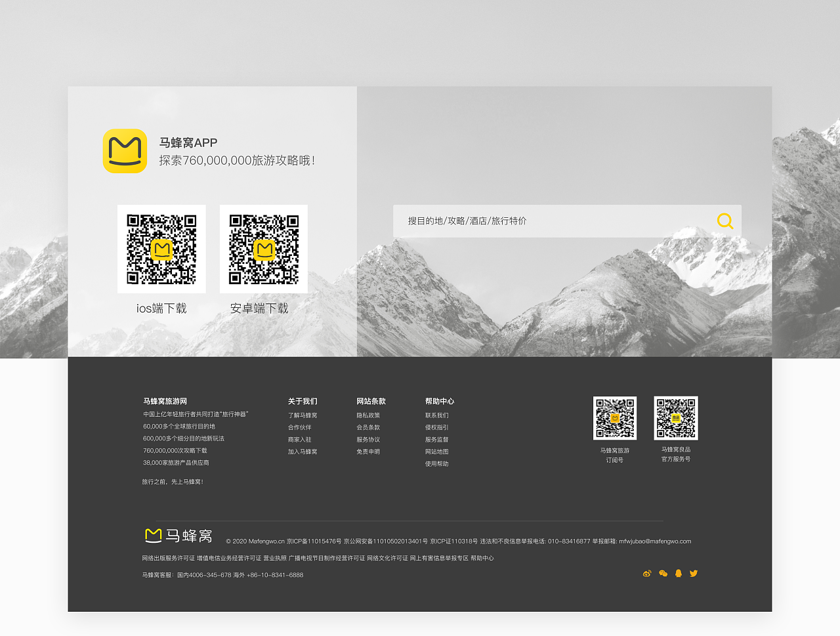Click the yellow M emblem on Android QR code
The width and height of the screenshot is (840, 636).
click(x=263, y=249)
